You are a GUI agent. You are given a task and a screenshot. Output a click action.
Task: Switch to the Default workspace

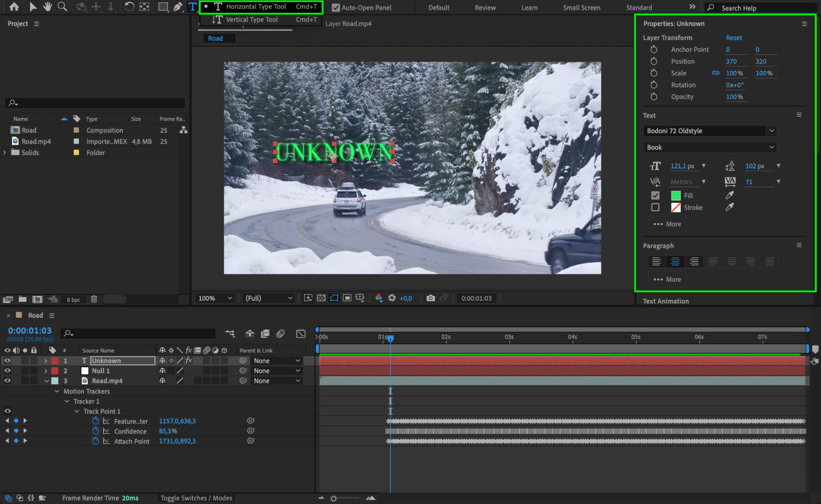(439, 7)
